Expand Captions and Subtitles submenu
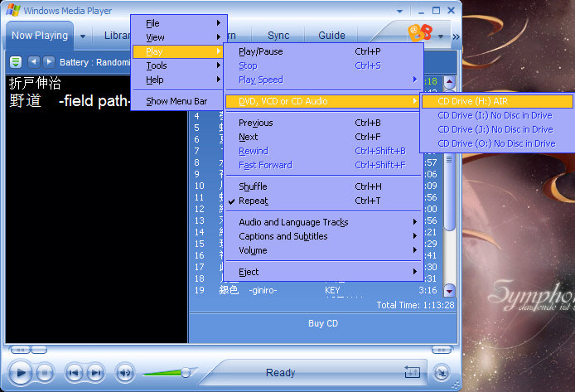This screenshot has width=575, height=392. [324, 236]
